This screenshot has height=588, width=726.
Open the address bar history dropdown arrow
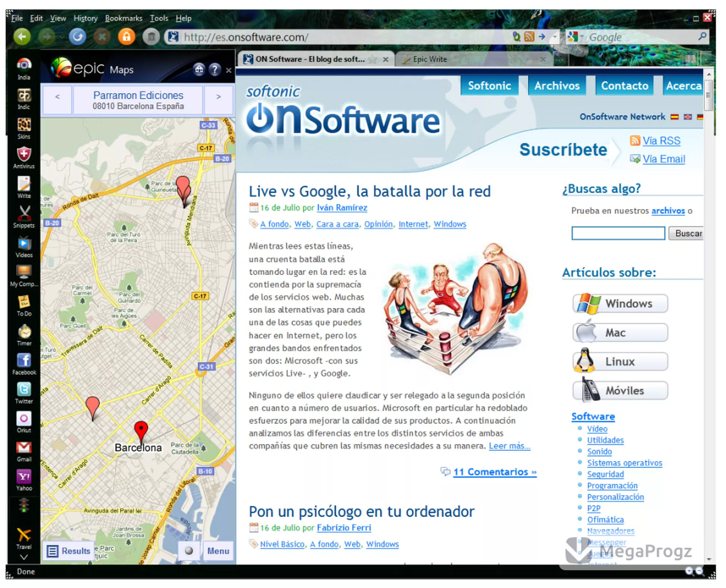555,37
